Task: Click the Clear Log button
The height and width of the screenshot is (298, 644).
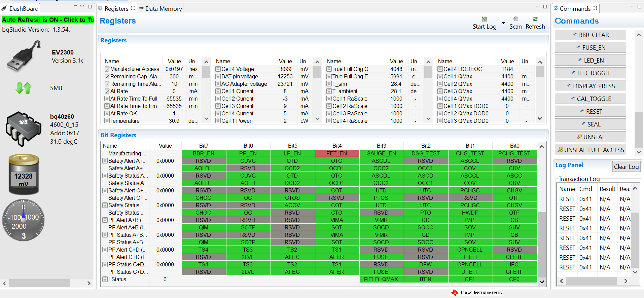Action: click(626, 167)
